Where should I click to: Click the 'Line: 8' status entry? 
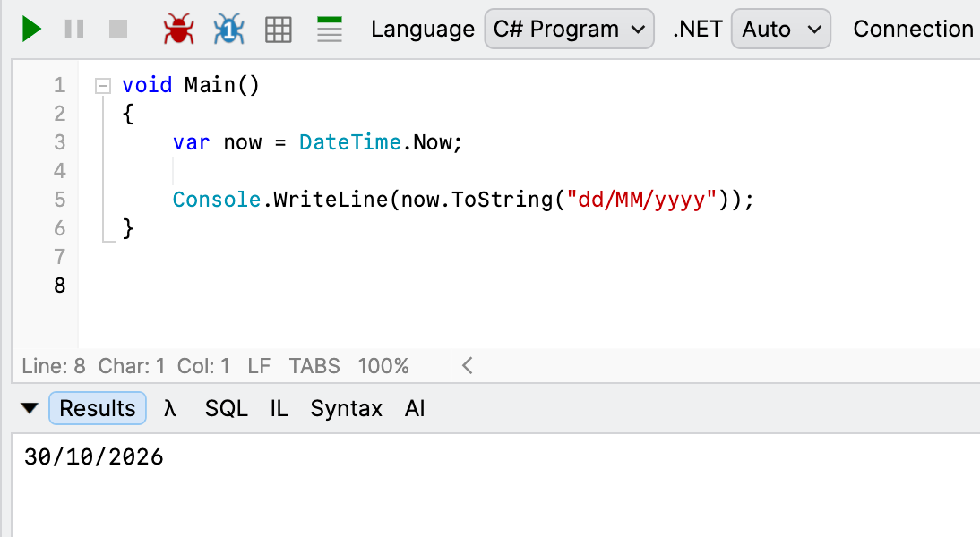(54, 366)
